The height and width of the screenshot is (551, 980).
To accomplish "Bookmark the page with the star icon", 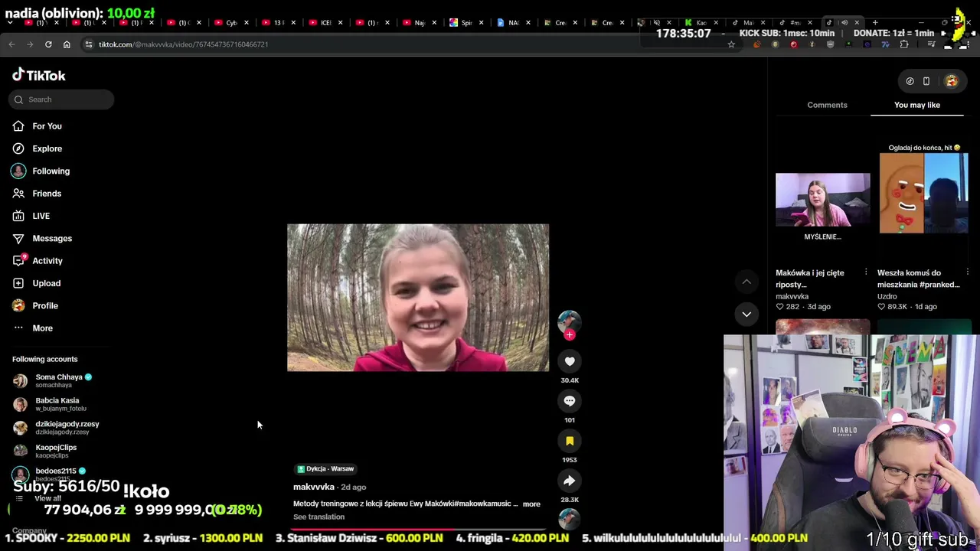I will pos(731,44).
